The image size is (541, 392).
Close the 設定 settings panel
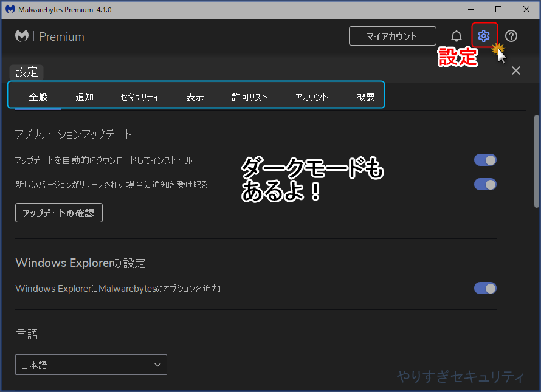tap(516, 70)
